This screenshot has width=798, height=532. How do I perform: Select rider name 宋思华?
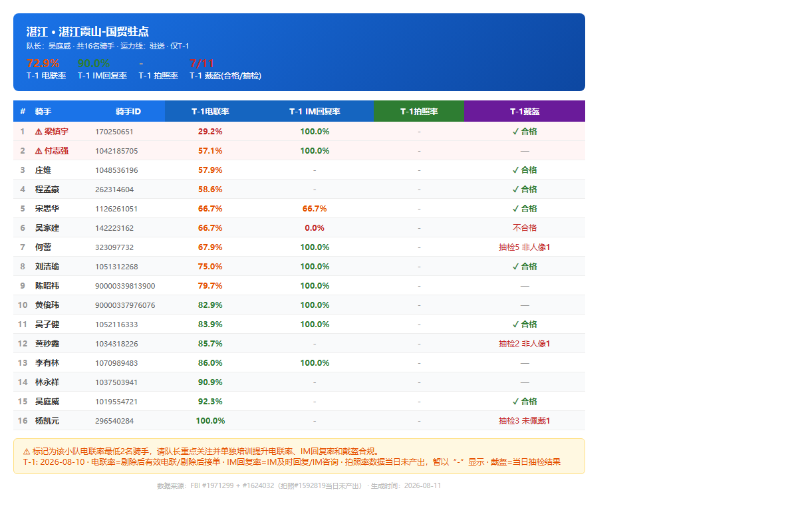point(47,209)
